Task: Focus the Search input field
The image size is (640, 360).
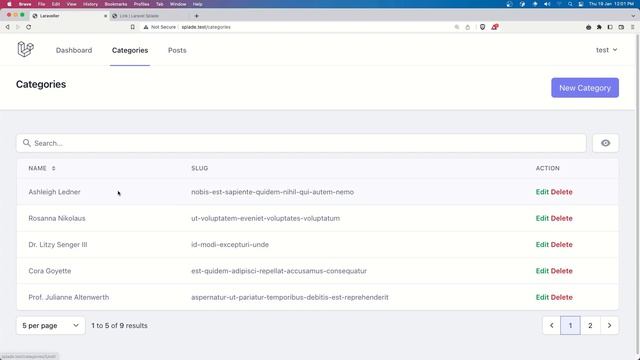Action: pos(301,143)
